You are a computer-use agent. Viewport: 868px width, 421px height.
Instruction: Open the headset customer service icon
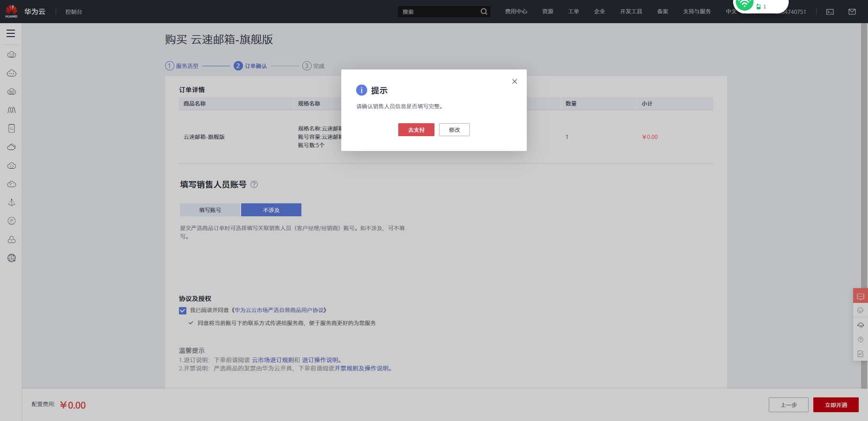tap(861, 325)
